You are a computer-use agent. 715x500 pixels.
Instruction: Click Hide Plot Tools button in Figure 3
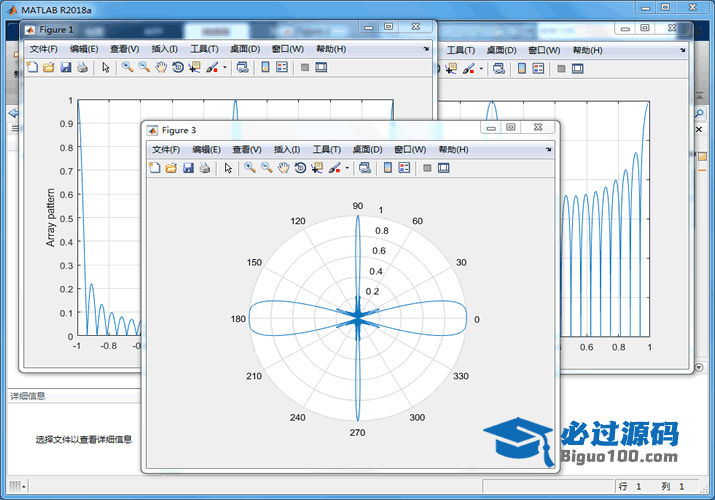coord(427,168)
